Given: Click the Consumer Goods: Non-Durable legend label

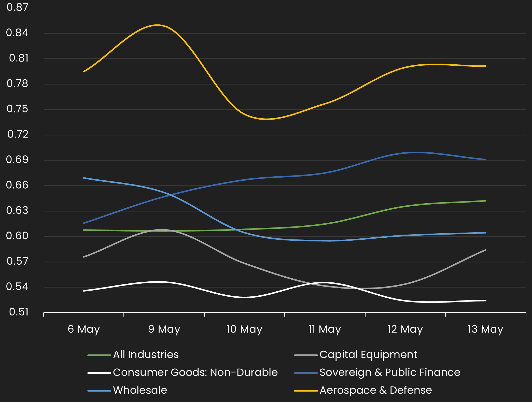Looking at the screenshot, I should (x=195, y=372).
